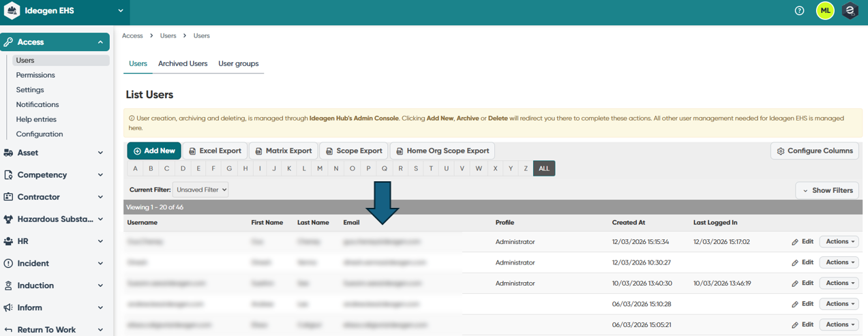Expand the Competency sidebar section

(100, 175)
